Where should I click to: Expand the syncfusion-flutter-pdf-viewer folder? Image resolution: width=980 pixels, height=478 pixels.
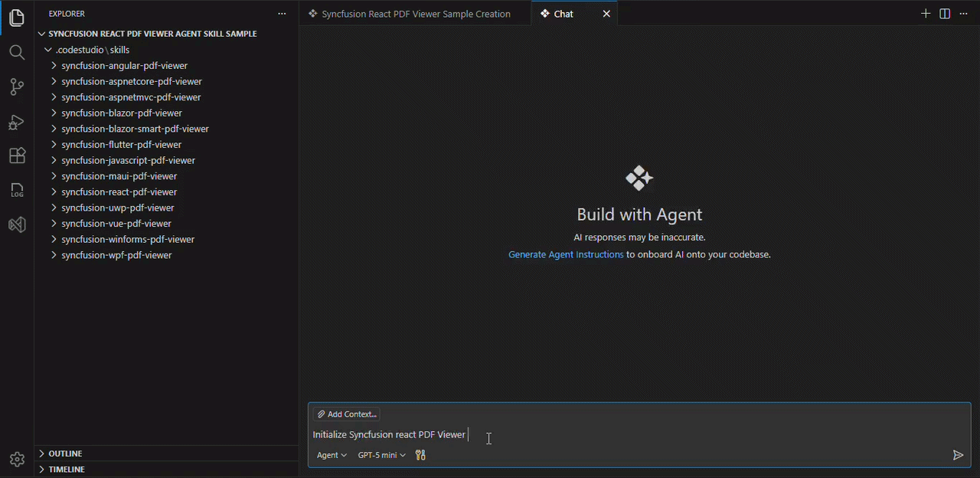(x=167, y=145)
